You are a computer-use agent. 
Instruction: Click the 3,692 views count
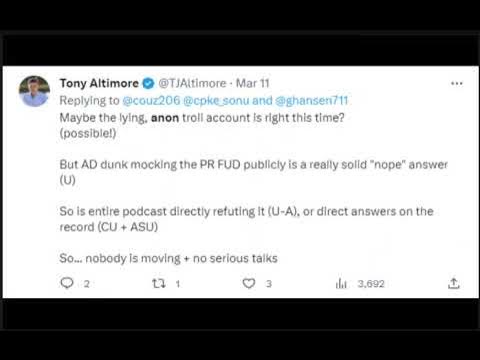(x=371, y=284)
